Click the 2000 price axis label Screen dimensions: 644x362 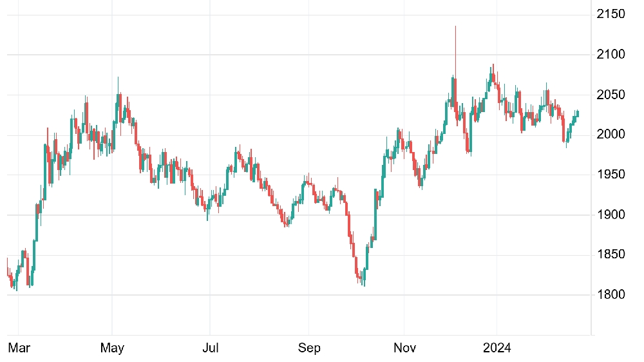pyautogui.click(x=611, y=135)
